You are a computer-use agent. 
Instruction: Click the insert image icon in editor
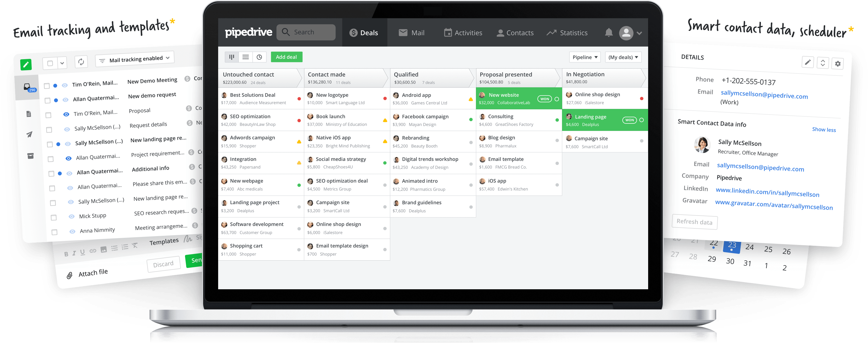[103, 249]
